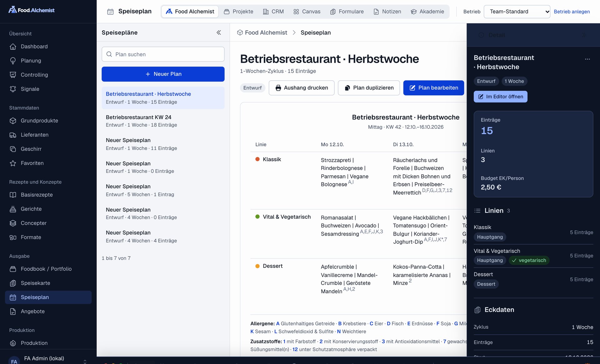Switch to the Formulare tab
600x364 pixels.
coord(347,12)
